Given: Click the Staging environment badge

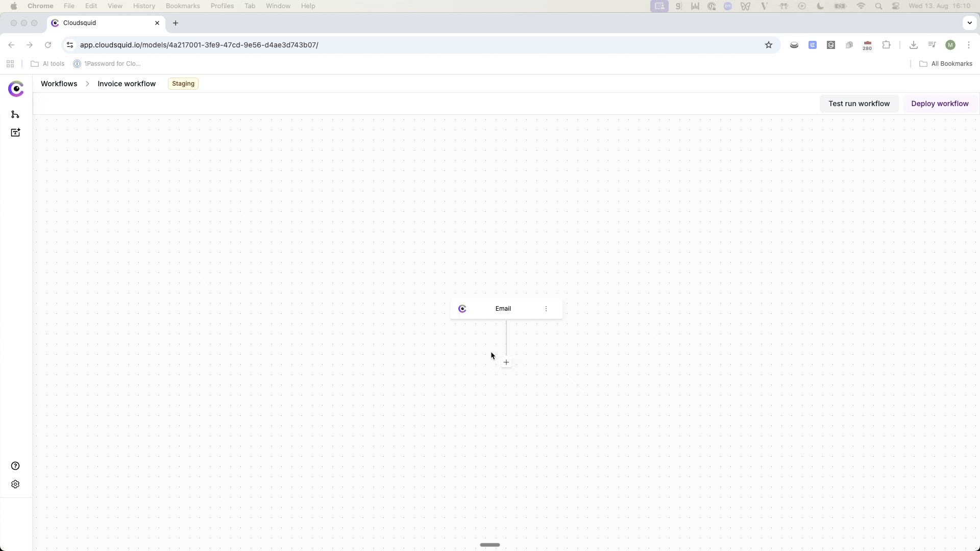Looking at the screenshot, I should (x=183, y=84).
